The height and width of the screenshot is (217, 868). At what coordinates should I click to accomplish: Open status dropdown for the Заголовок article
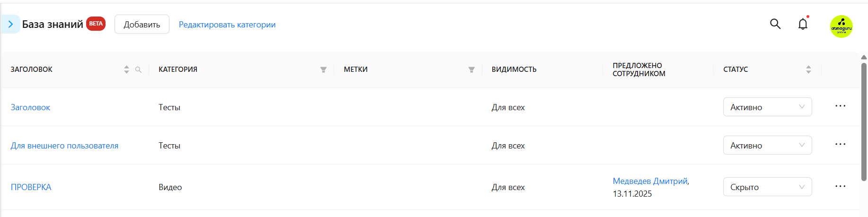(767, 107)
